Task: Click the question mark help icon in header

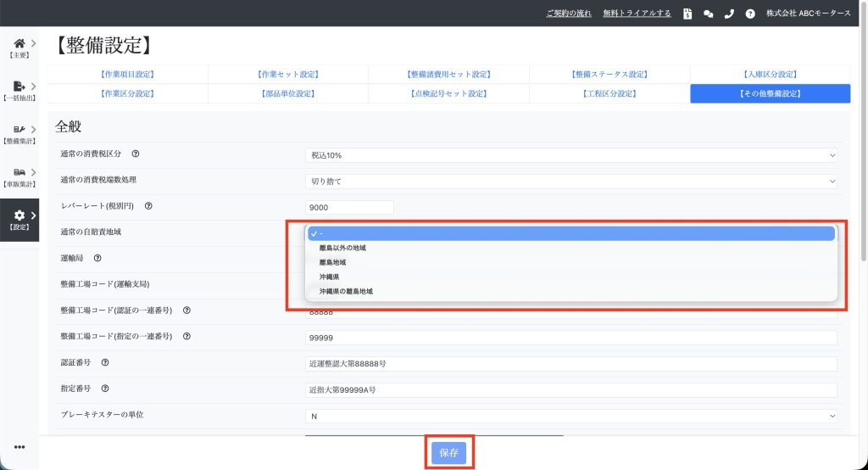Action: click(750, 14)
